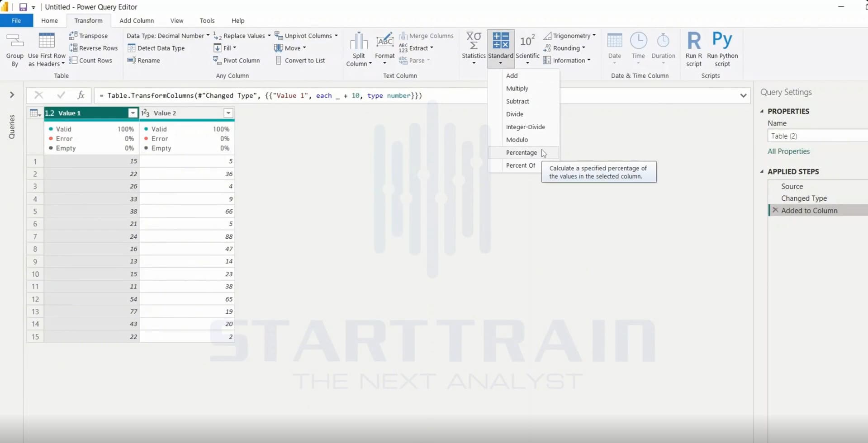The height and width of the screenshot is (443, 868).
Task: Click Run R script
Action: 694,49
